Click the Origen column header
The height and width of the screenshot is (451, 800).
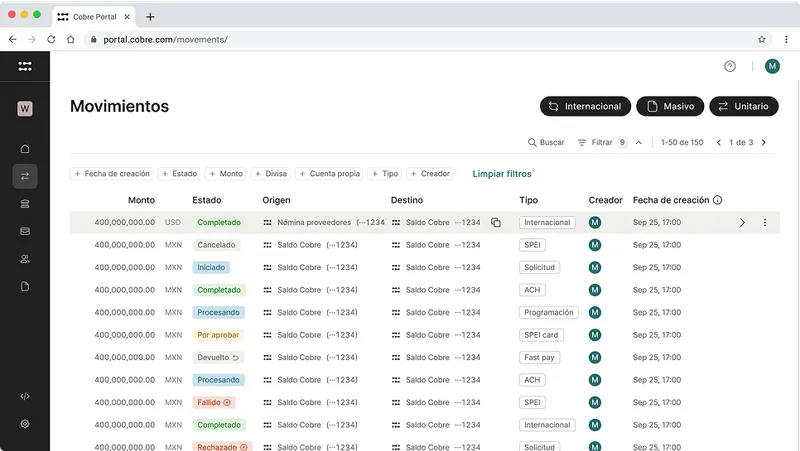tap(276, 200)
